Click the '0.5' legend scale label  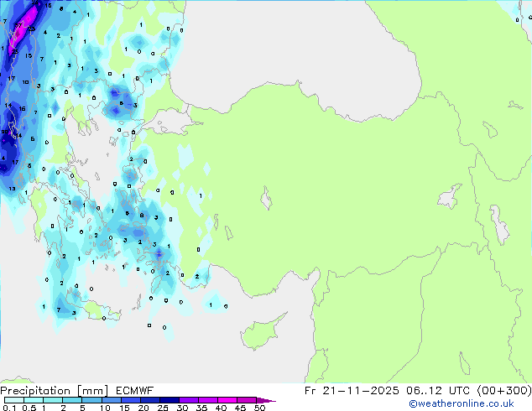(x=29, y=408)
